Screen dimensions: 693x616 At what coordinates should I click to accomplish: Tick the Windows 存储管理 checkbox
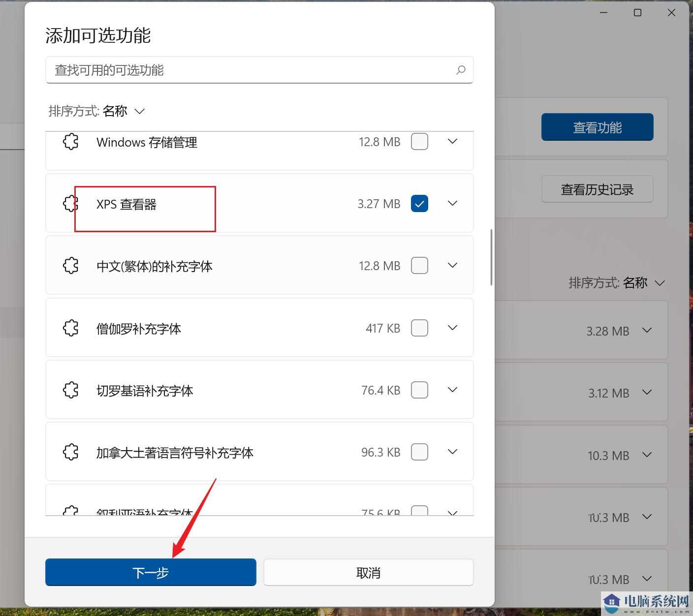click(x=419, y=142)
